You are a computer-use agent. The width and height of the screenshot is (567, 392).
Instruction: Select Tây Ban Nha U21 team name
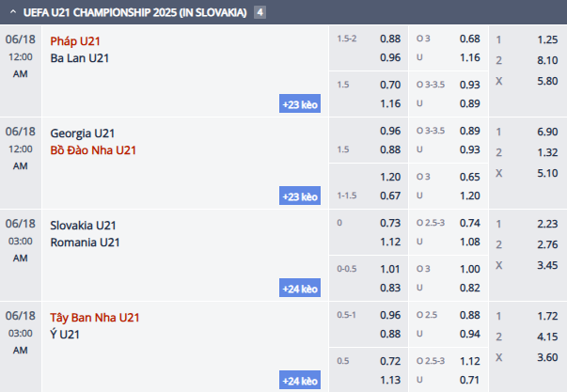pos(95,318)
